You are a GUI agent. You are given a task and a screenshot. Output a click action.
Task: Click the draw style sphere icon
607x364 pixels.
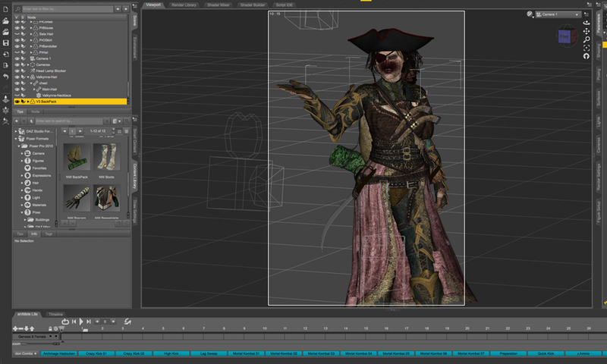528,14
